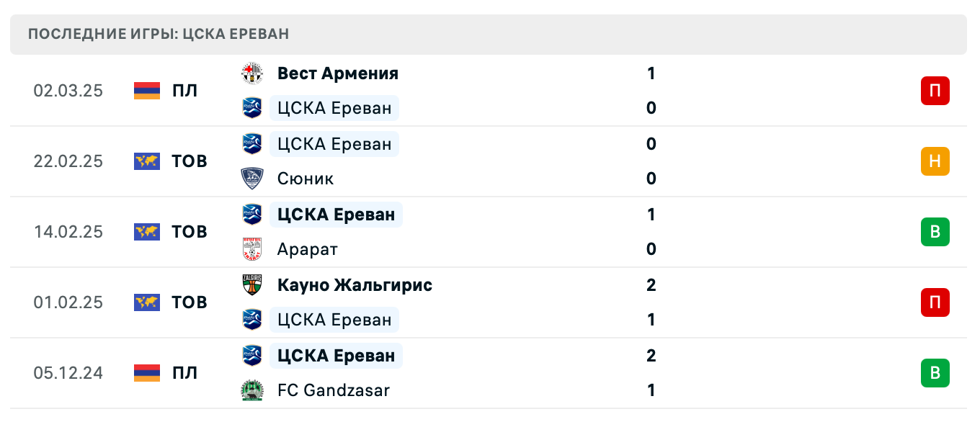The image size is (980, 422).
Task: Click the green win badge for 05.12.24
Action: (x=935, y=373)
